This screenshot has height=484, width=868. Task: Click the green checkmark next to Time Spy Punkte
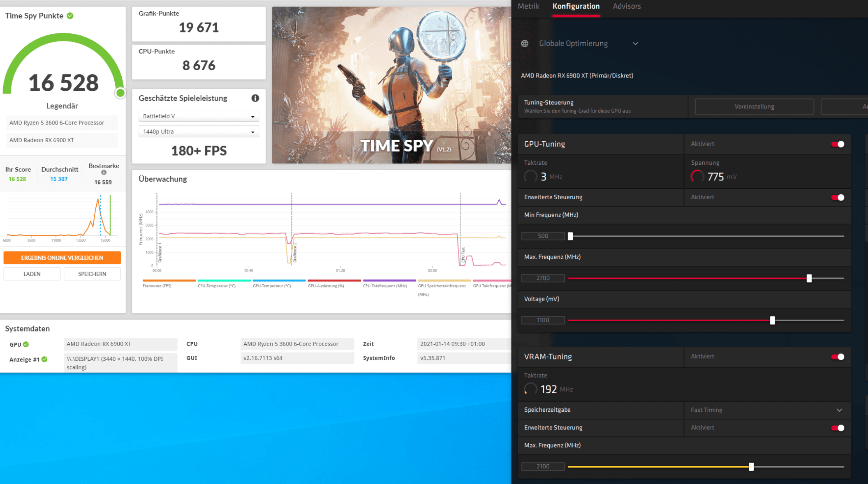coord(70,16)
